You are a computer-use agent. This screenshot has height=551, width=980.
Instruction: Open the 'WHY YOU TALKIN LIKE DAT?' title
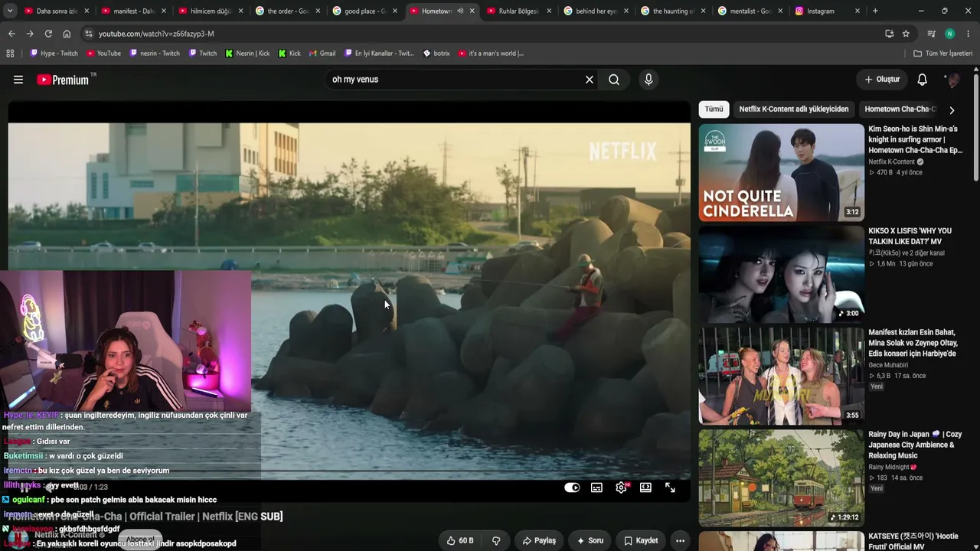[x=910, y=236]
